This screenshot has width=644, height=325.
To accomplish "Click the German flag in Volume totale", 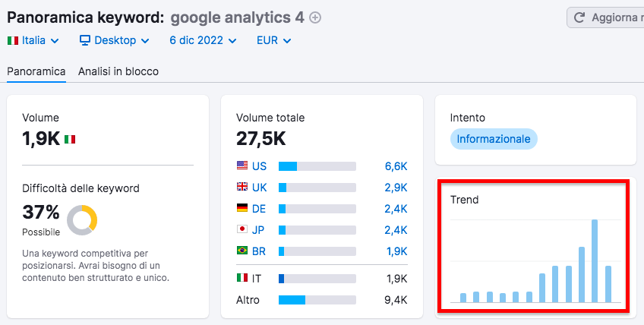I will pyautogui.click(x=242, y=208).
